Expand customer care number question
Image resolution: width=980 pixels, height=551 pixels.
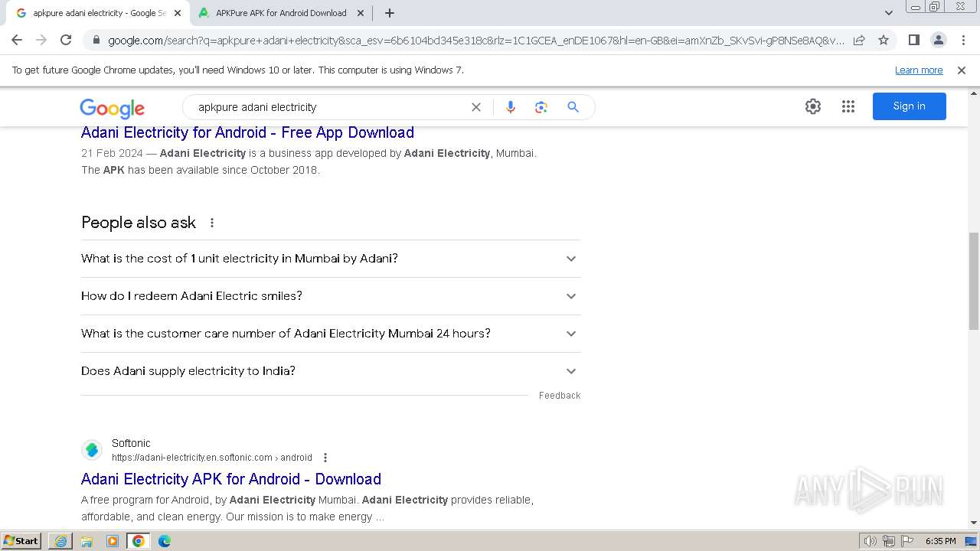(x=331, y=334)
